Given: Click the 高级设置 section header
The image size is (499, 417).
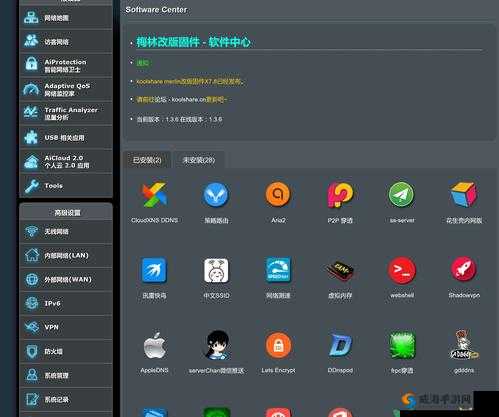Looking at the screenshot, I should click(67, 212).
